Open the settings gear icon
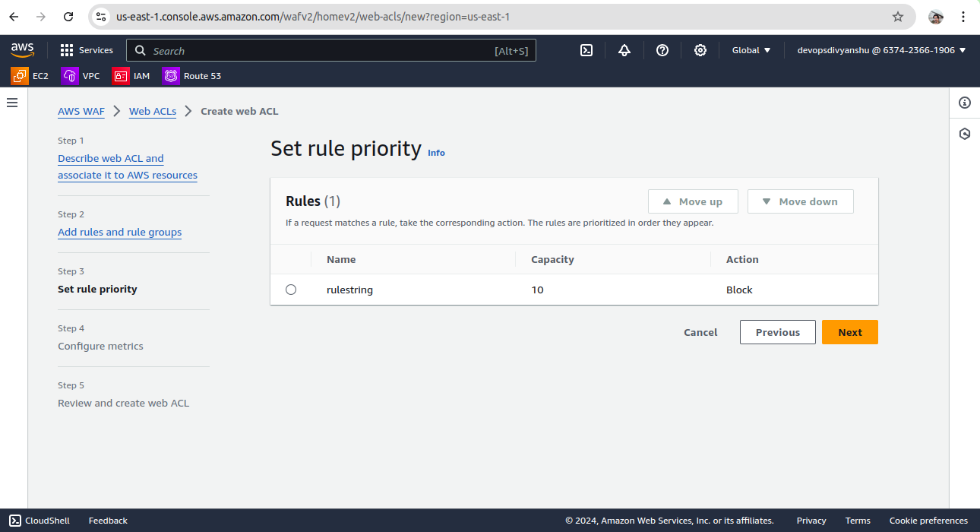The image size is (980, 532). click(x=700, y=50)
